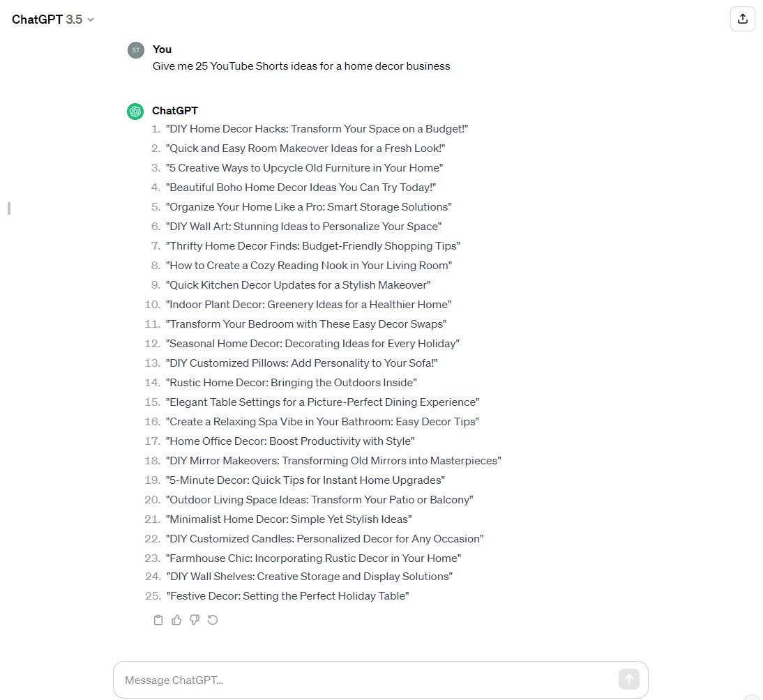Click the '3.5' version label

pos(73,20)
